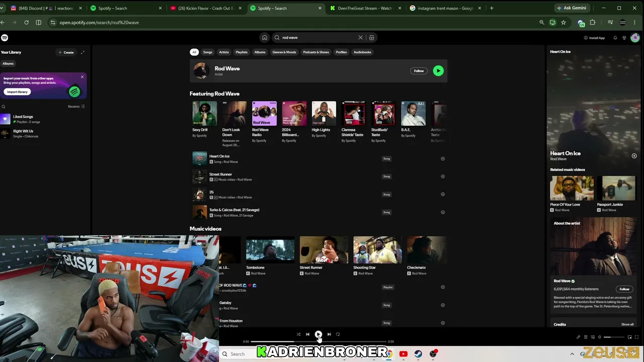Open the Shooting Star music video

(377, 250)
